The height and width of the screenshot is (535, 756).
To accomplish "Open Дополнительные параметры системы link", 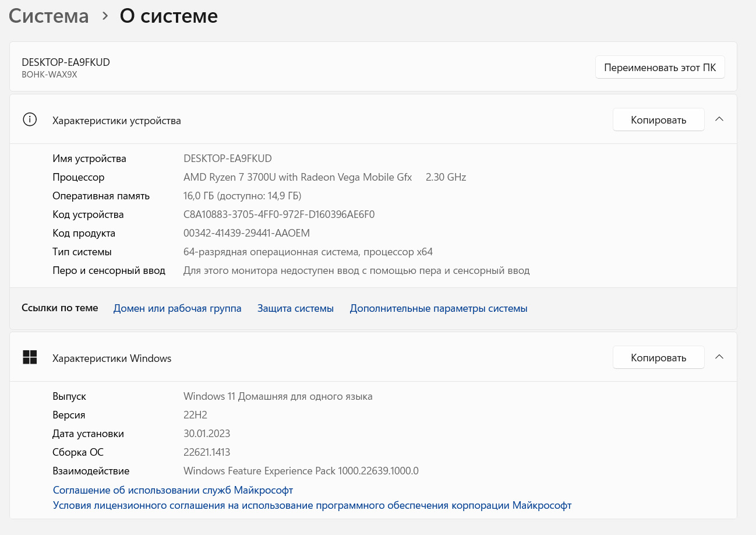I will coord(439,308).
